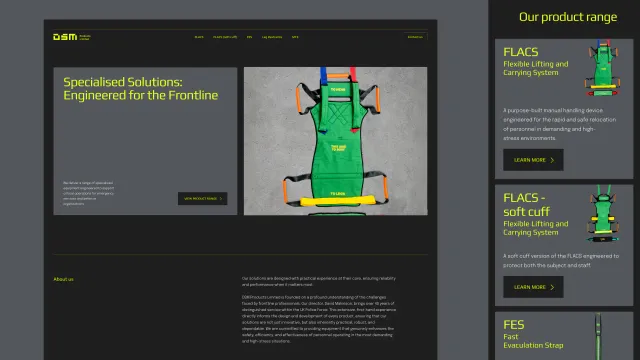Click the Fast Evacuation Strap subtitle
640x360 pixels.
[x=533, y=341]
